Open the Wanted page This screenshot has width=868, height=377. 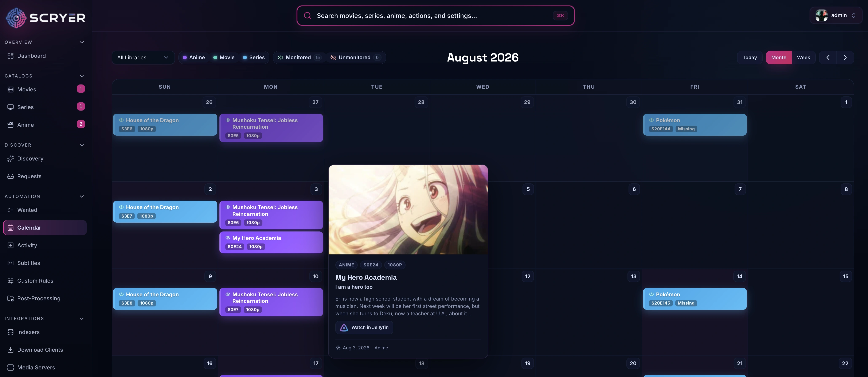[45, 210]
